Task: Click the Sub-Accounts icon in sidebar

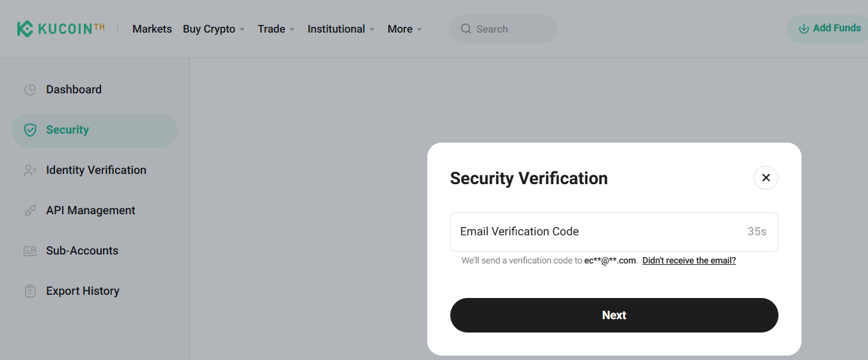Action: click(x=30, y=251)
